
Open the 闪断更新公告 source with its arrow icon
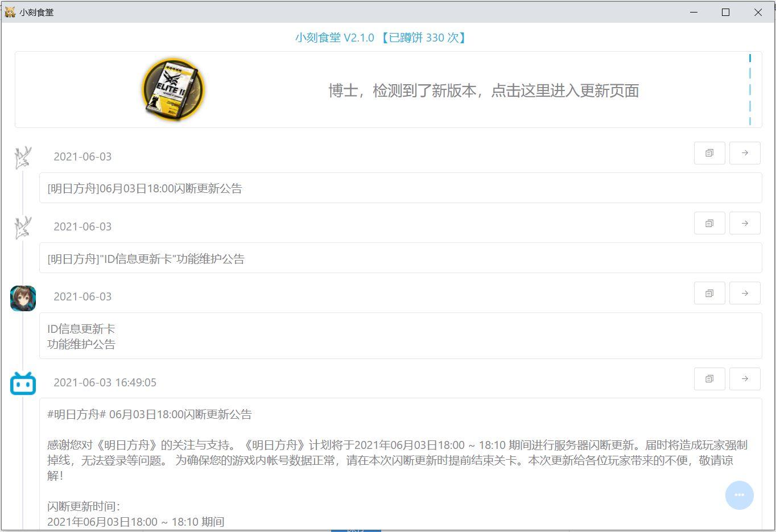click(745, 153)
